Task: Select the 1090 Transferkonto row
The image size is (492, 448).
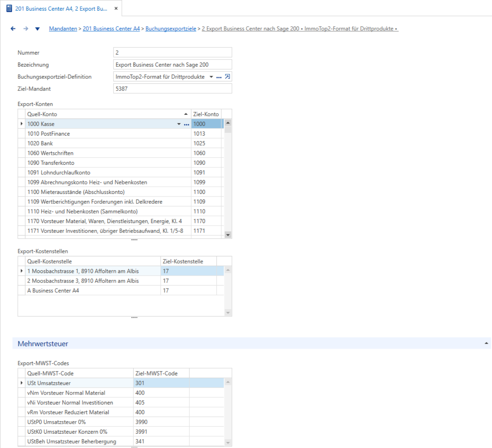Action: (x=121, y=163)
